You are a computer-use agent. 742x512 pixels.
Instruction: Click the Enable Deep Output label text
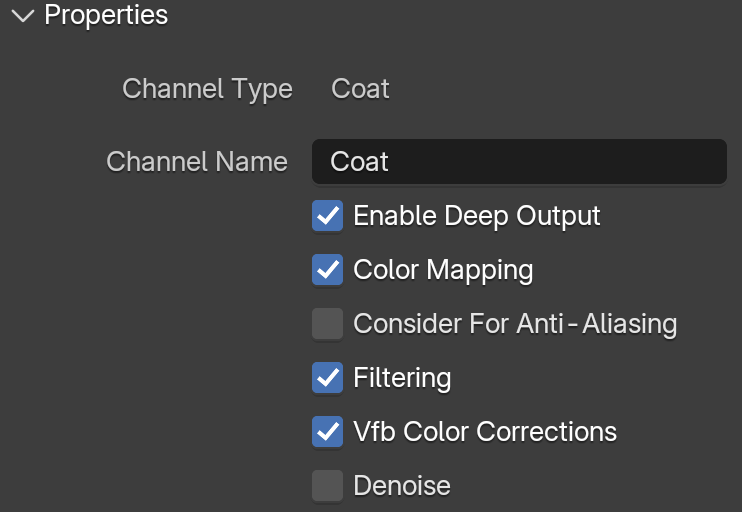(477, 216)
